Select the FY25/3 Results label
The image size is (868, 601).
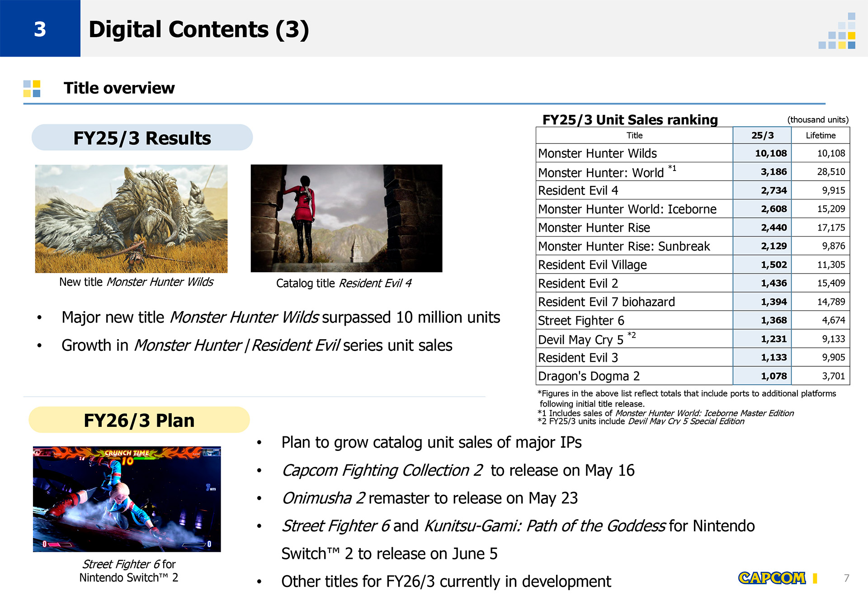click(142, 137)
